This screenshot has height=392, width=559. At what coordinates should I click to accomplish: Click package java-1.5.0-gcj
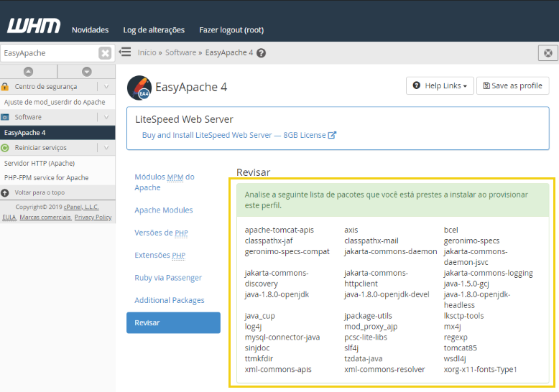click(x=466, y=284)
